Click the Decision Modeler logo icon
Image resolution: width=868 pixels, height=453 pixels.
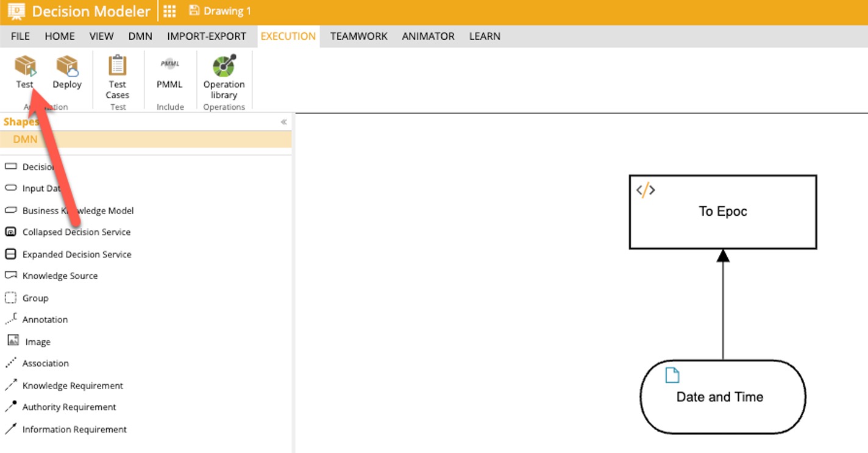click(16, 11)
